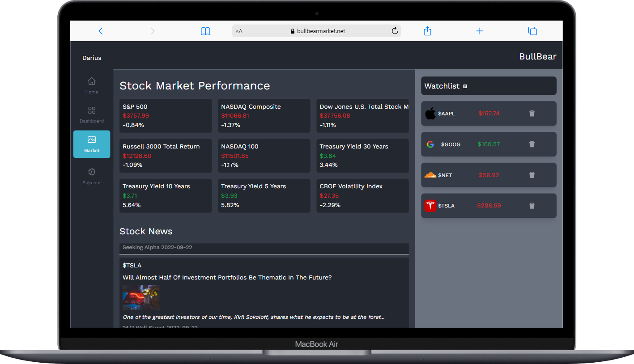Viewport: 634px width, 364px height.
Task: Click the BullBear brand title
Action: [538, 56]
